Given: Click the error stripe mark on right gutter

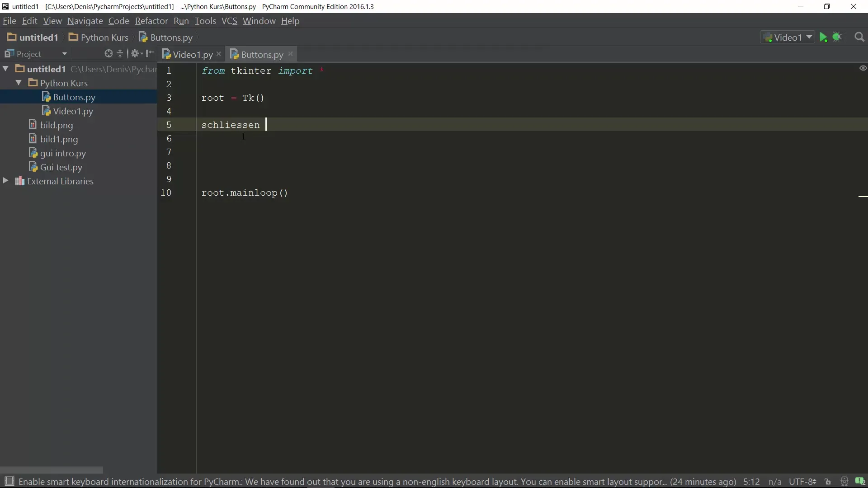Looking at the screenshot, I should tap(863, 197).
